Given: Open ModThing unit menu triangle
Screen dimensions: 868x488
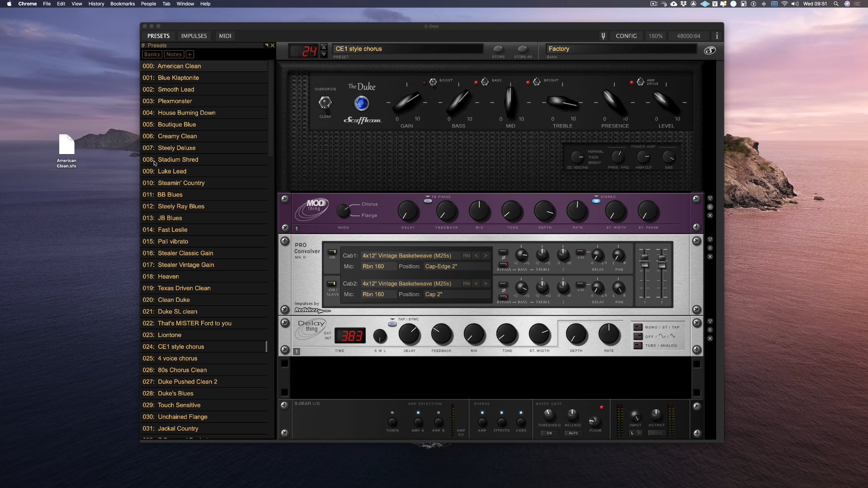Looking at the screenshot, I should tap(710, 198).
